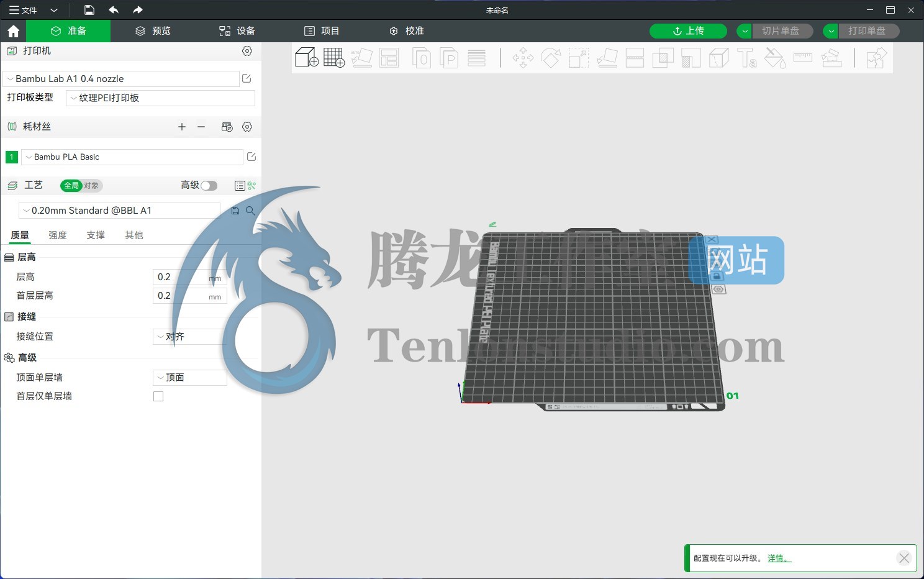The height and width of the screenshot is (579, 924).
Task: Save the 0.20mm Standard process preset
Action: [235, 211]
